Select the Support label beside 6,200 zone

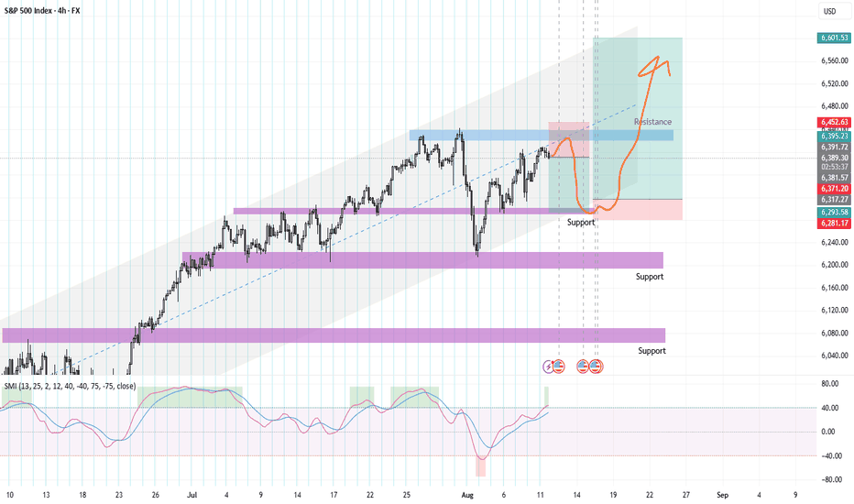tap(650, 277)
